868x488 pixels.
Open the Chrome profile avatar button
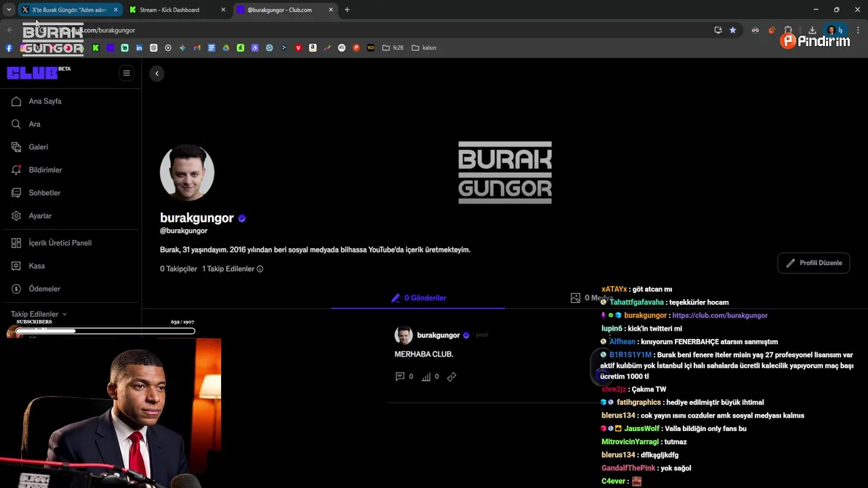835,30
